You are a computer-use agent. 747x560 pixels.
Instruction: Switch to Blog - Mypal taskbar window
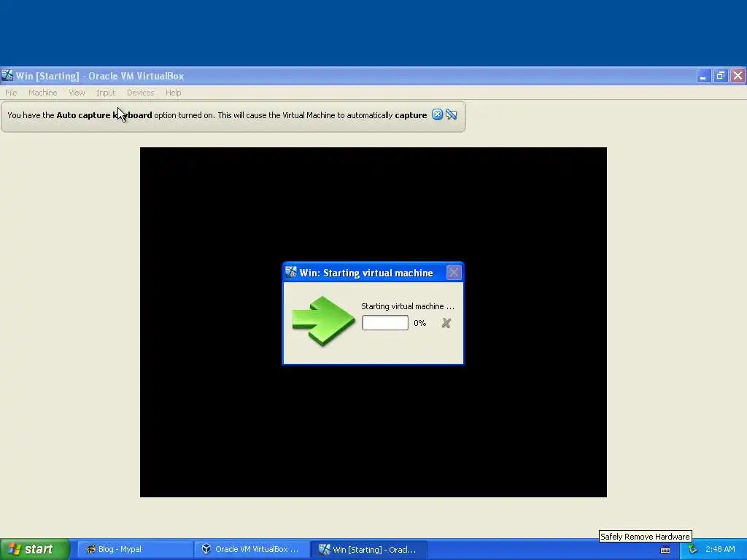134,549
